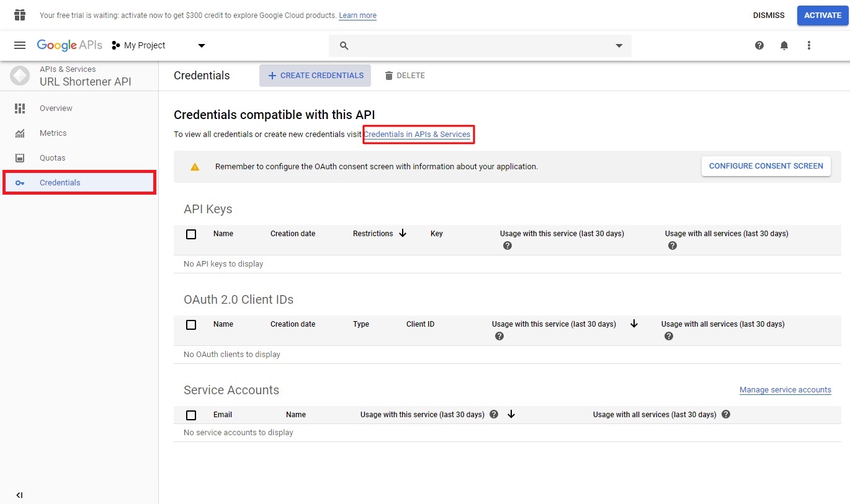Click the Credentials key icon

(20, 183)
